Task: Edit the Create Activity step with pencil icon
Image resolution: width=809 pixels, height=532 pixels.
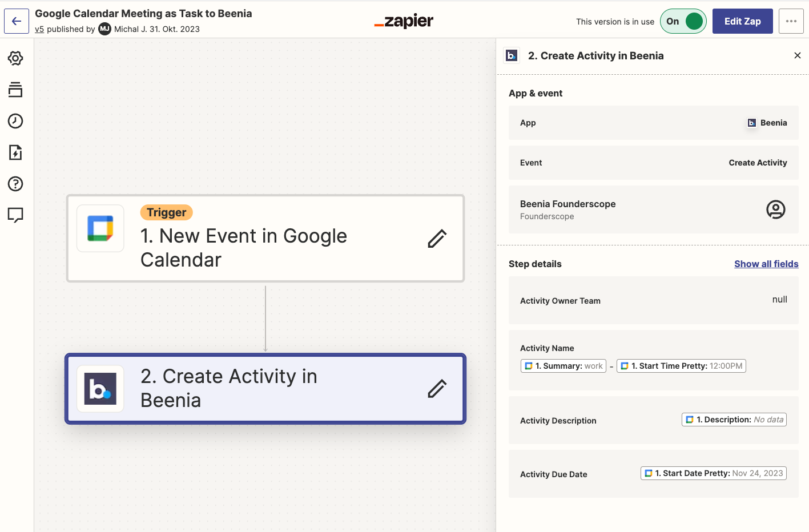Action: 436,388
